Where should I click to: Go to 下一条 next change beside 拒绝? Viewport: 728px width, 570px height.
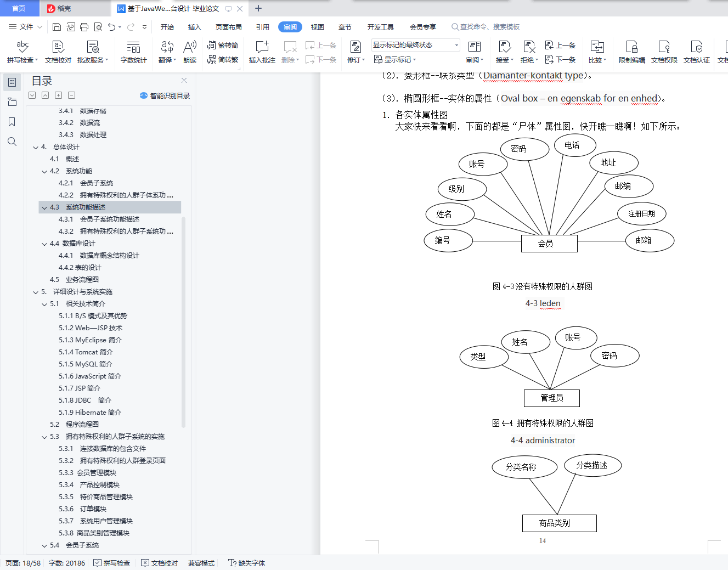[x=560, y=59]
